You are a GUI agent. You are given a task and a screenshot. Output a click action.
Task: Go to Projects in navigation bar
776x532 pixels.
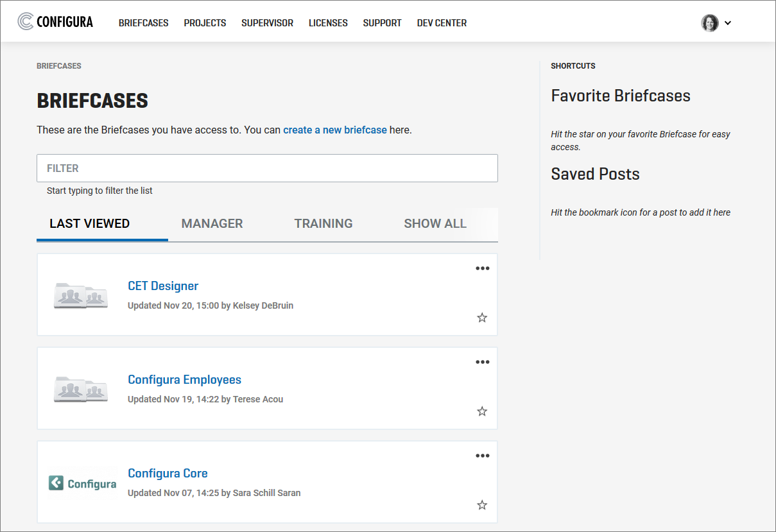click(205, 23)
